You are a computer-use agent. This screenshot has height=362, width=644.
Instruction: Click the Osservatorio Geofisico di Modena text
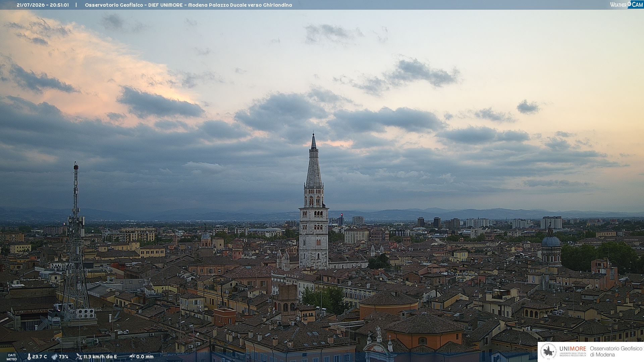pos(616,352)
